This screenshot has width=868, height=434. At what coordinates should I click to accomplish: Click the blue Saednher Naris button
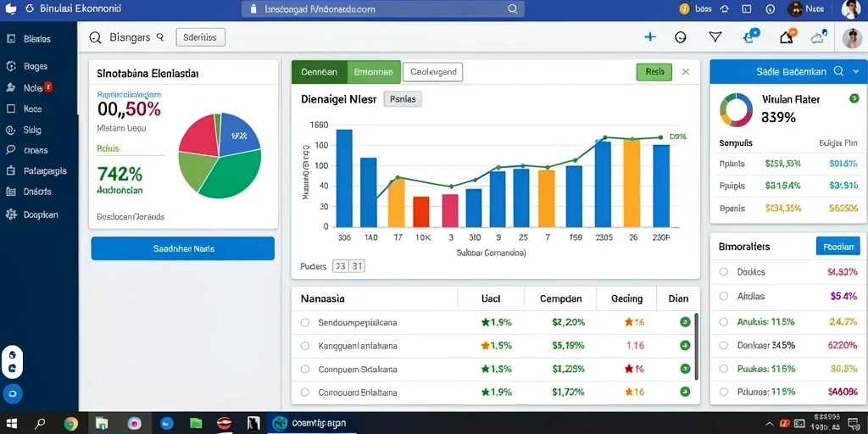[x=183, y=248]
